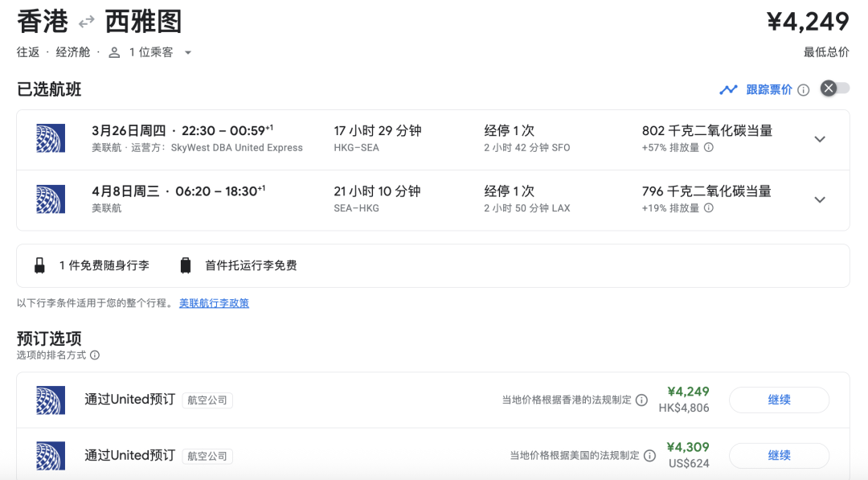
Task: Click info icon beside +19% 排放量
Action: (x=708, y=208)
